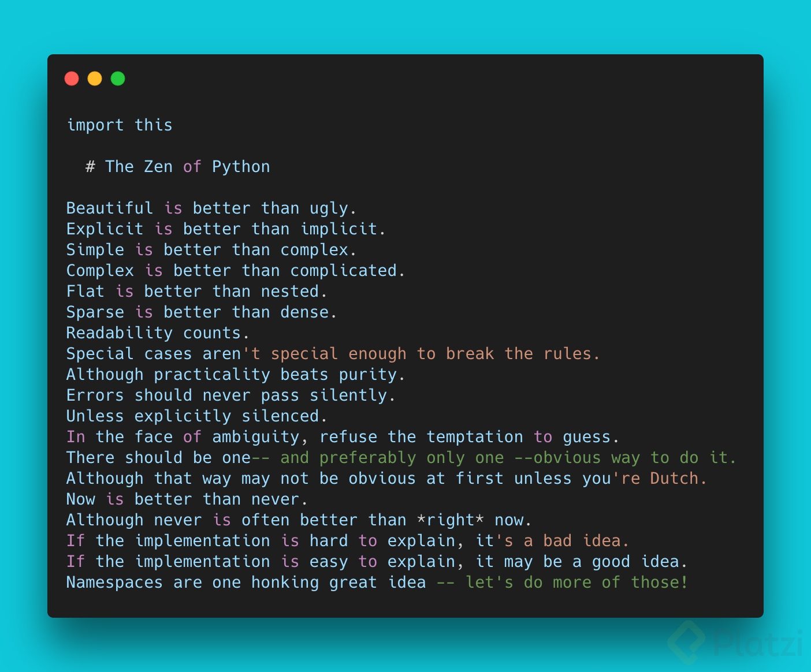Click the red close window button
Image resolution: width=811 pixels, height=672 pixels.
point(72,79)
